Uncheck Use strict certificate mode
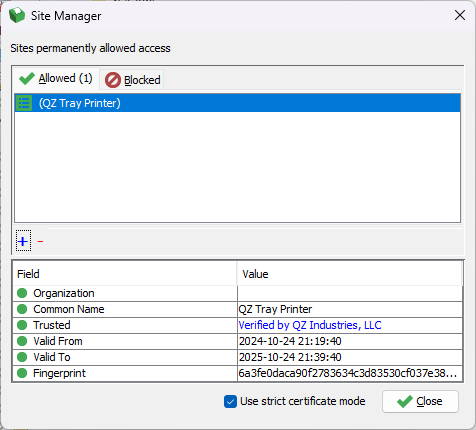The image size is (476, 430). tap(230, 401)
